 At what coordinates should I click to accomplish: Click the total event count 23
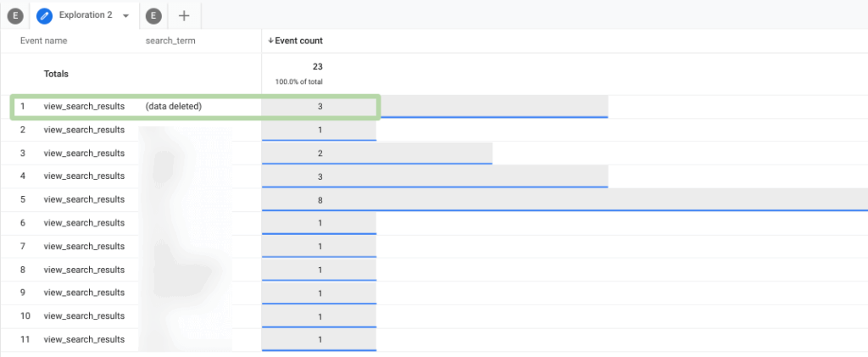coord(317,66)
